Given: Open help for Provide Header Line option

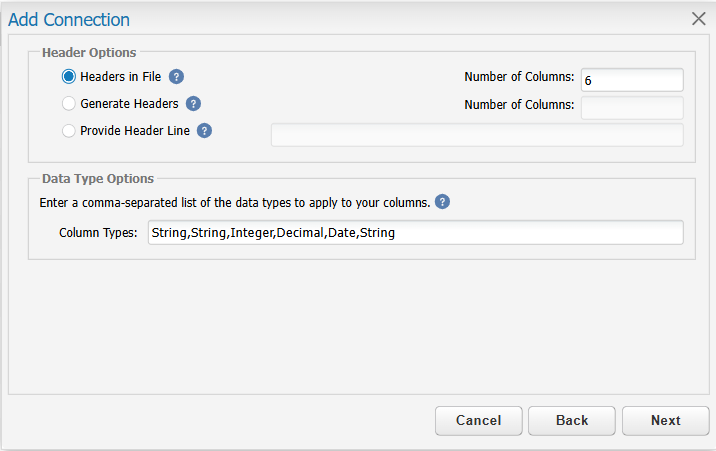Looking at the screenshot, I should tap(204, 131).
